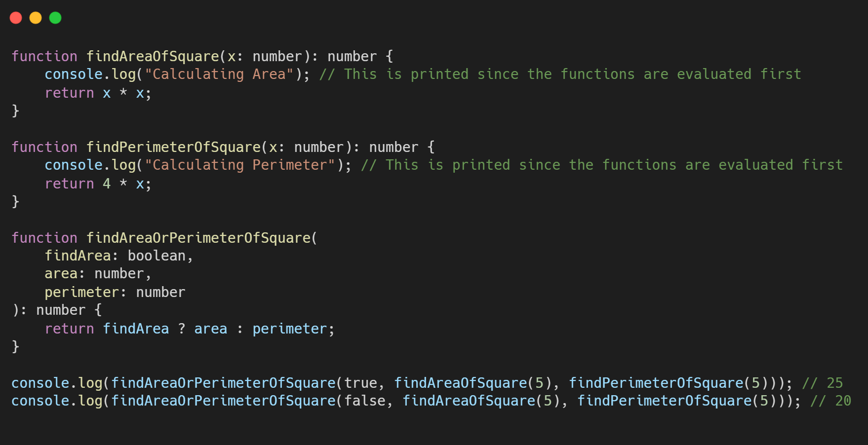The image size is (868, 445).
Task: Place cursor on the "return 4 * x;" line
Action: [98, 184]
